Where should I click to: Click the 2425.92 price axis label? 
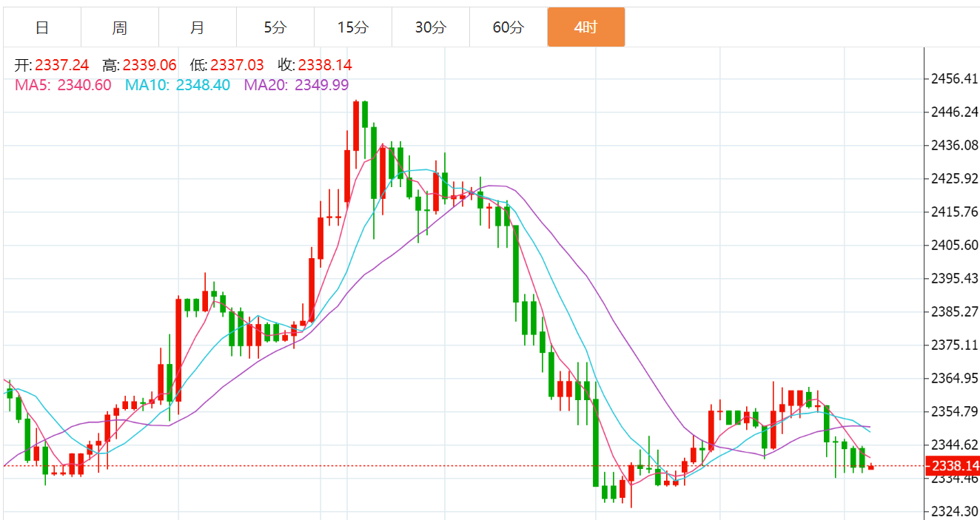point(955,178)
